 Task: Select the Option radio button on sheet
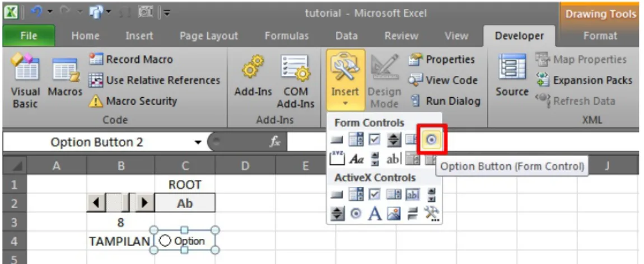(x=165, y=241)
